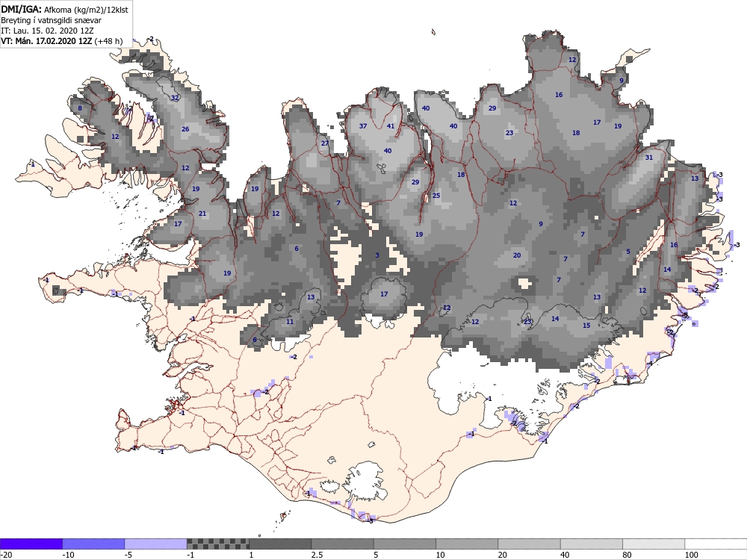Click the map value '37'

coord(363,126)
